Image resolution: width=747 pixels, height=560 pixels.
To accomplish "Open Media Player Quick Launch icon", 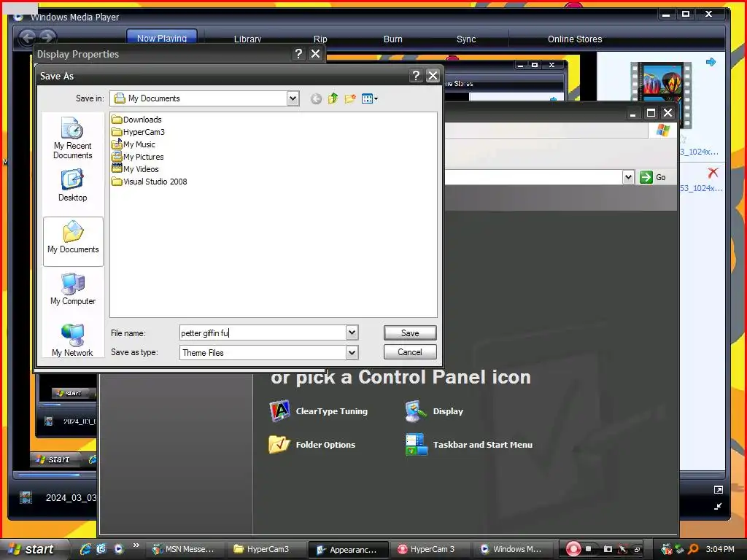I will (119, 549).
